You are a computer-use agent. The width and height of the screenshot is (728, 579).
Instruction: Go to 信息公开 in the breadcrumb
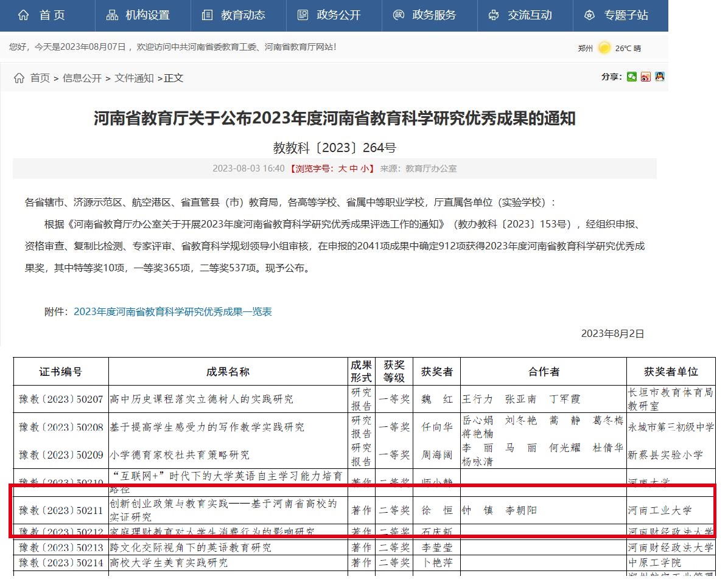tap(82, 78)
